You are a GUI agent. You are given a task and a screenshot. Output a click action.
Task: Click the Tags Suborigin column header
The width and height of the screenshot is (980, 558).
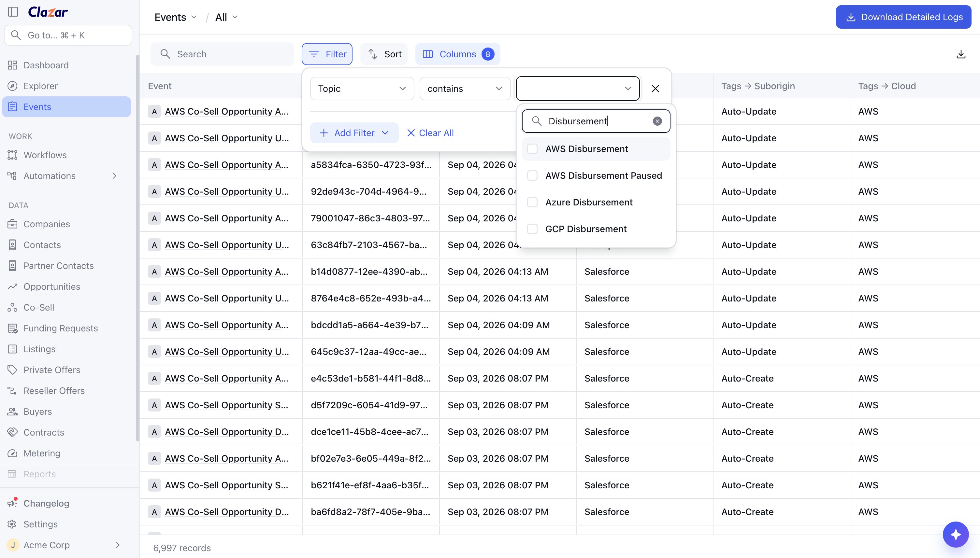click(758, 86)
